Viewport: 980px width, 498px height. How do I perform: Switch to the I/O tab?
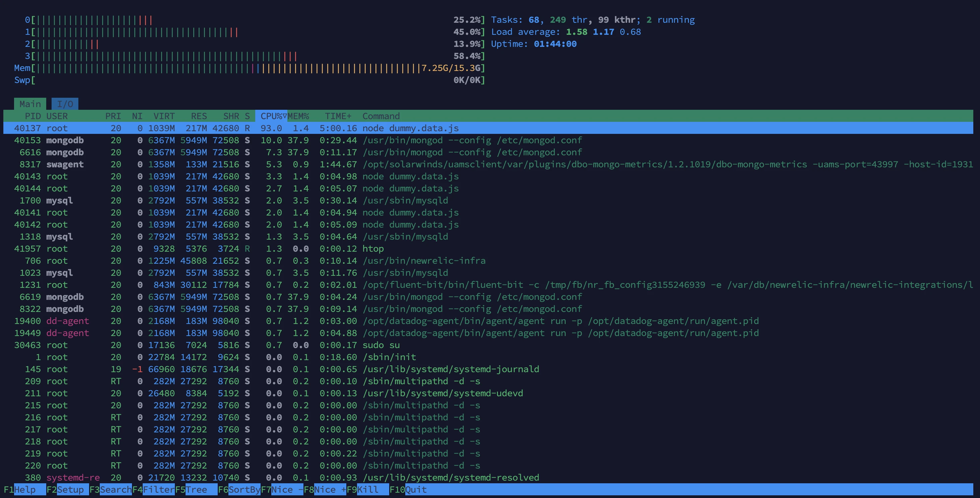click(65, 104)
